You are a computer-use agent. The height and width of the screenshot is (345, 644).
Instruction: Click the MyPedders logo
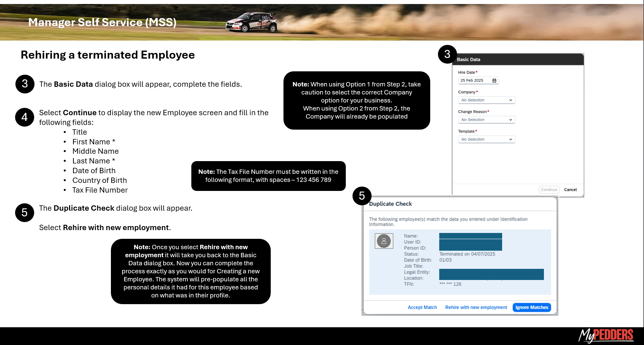click(x=606, y=335)
